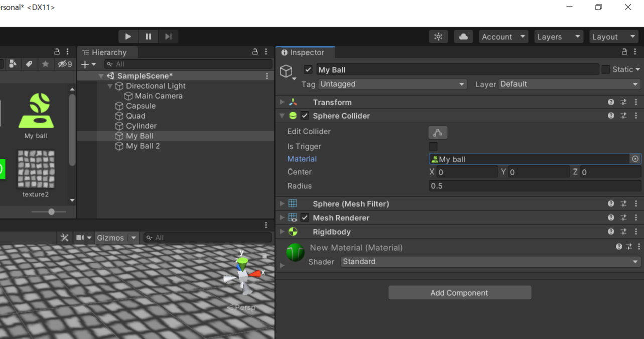Viewport: 644px width, 339px height.
Task: Click the Add Component button
Action: point(459,293)
